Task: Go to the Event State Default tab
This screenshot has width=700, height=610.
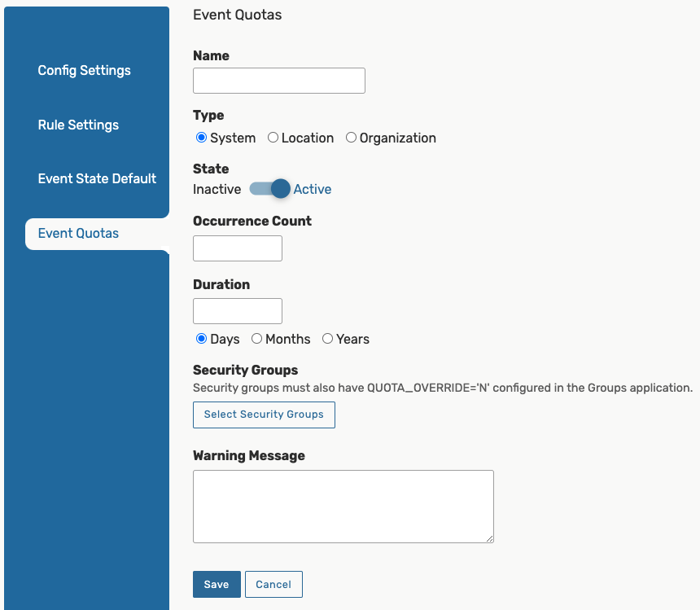Action: click(x=97, y=179)
